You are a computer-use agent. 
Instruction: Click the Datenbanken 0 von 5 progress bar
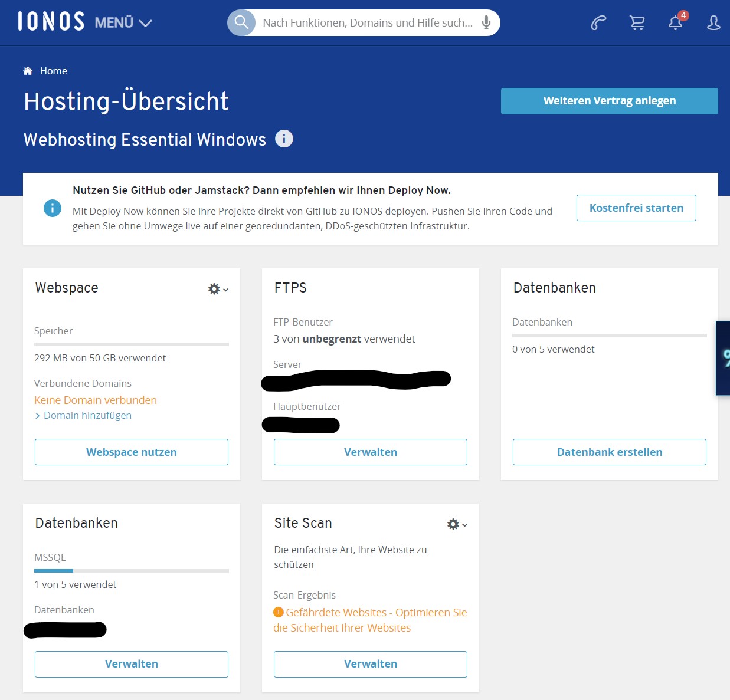coord(610,335)
